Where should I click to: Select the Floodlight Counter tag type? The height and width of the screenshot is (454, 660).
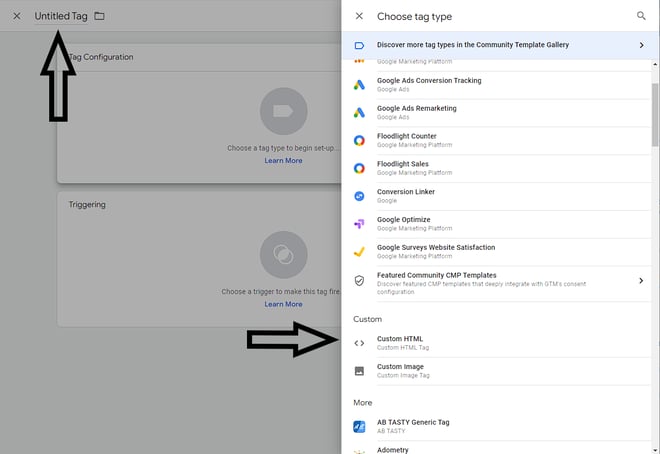click(x=497, y=141)
